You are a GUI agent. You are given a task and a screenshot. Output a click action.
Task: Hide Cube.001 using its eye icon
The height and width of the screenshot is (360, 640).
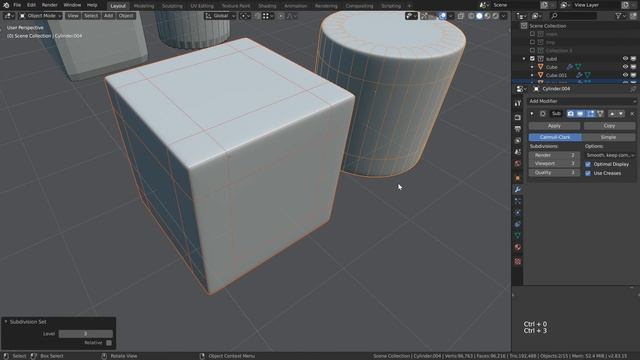625,75
